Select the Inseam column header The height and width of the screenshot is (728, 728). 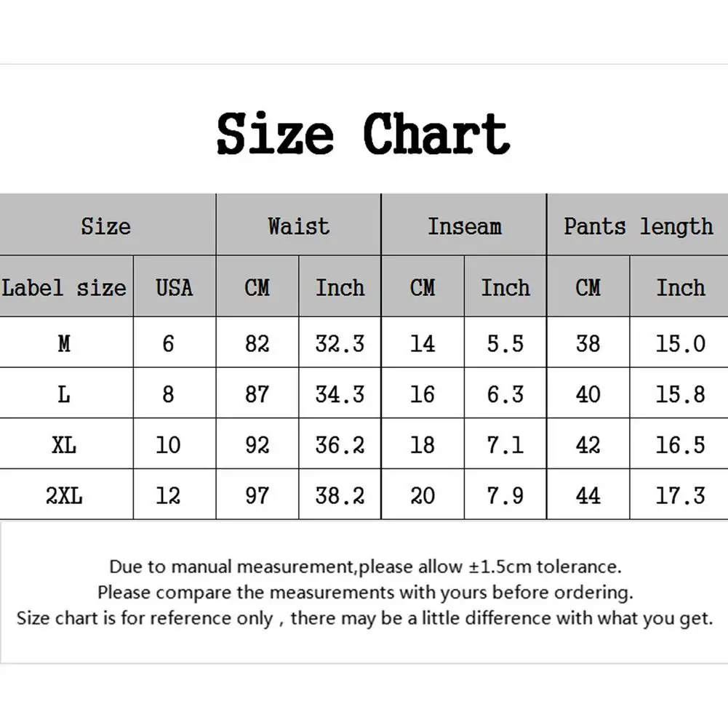464,226
